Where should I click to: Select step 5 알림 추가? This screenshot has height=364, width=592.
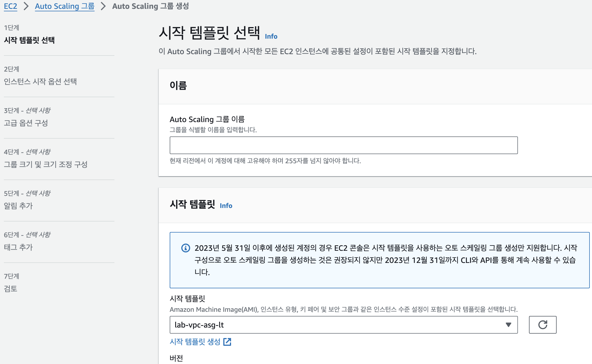tap(18, 206)
